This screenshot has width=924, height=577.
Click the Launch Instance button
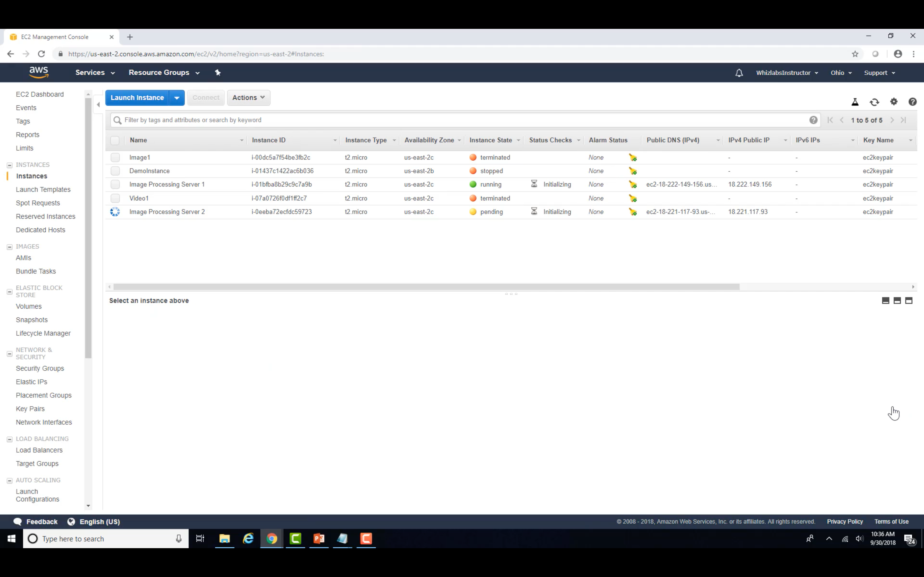137,98
